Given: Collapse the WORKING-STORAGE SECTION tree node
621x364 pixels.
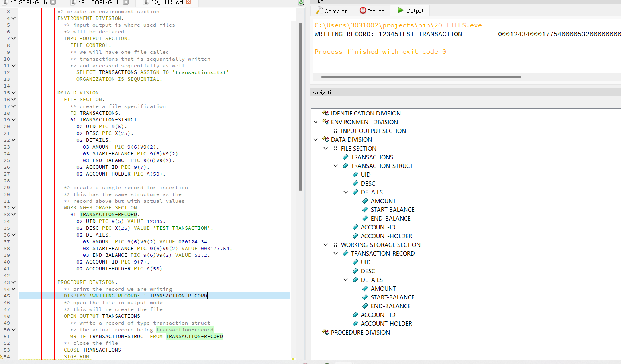Looking at the screenshot, I should tap(326, 245).
